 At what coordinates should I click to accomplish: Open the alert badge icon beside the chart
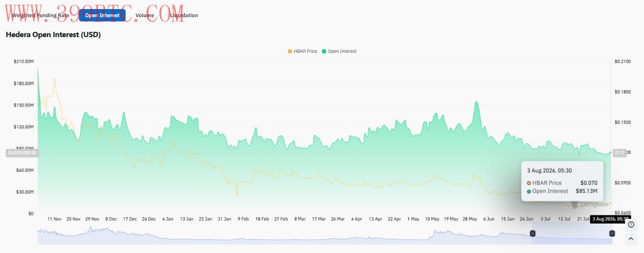[631, 224]
